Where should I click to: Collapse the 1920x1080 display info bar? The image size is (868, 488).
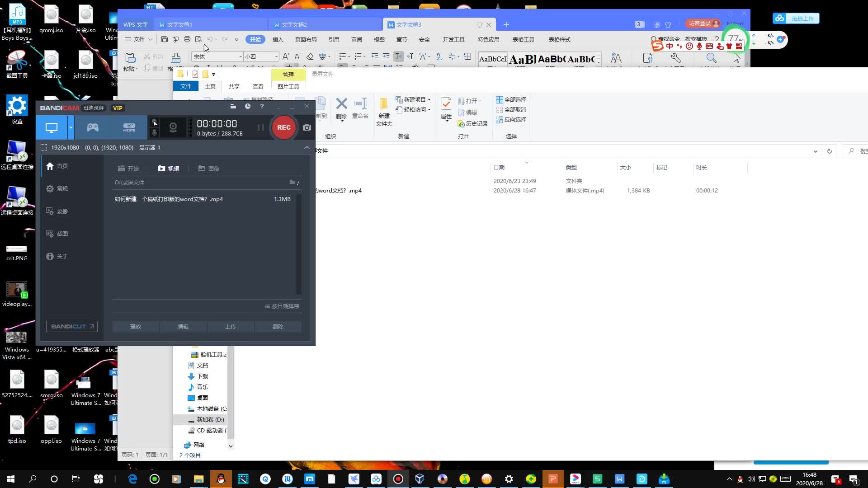307,147
